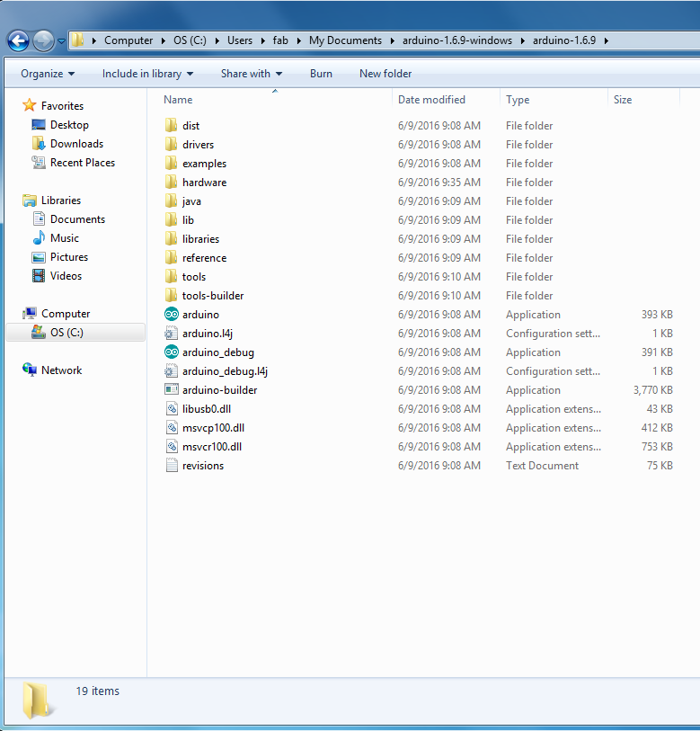Click the arduino.l4j config file icon
Screen dimensions: 700x731
coord(171,334)
